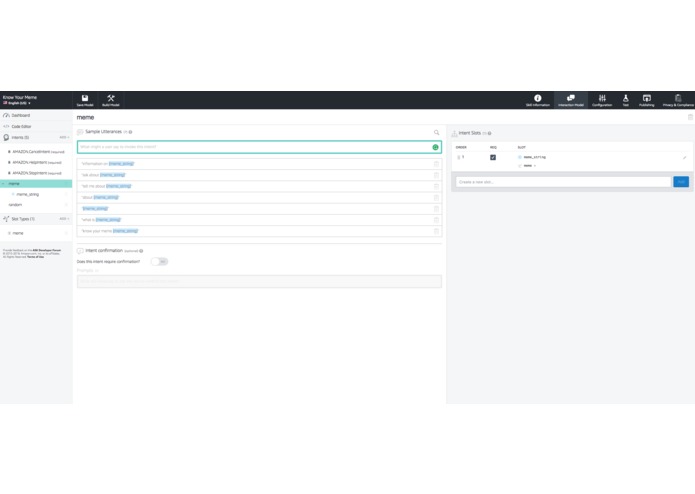The image size is (695, 494).
Task: Open the Test tab with flask icon
Action: (x=625, y=100)
